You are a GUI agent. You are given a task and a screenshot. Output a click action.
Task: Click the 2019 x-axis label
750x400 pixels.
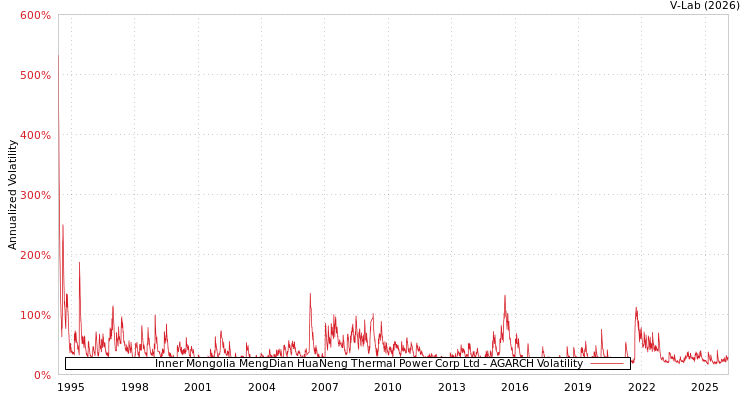[x=578, y=387]
